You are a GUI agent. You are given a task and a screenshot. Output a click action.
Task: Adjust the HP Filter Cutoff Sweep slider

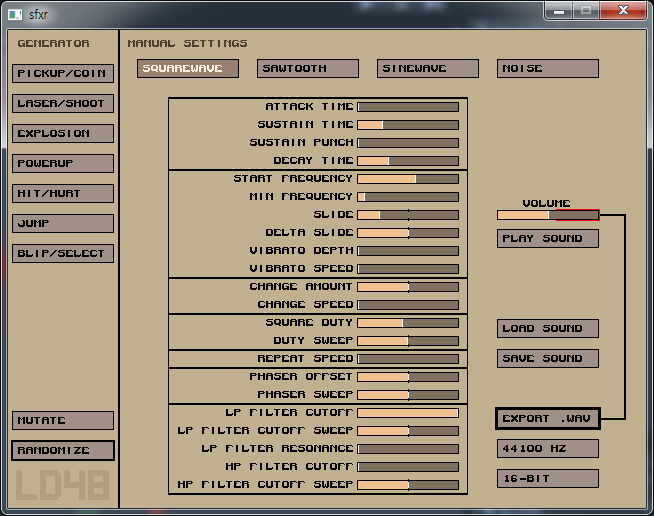pyautogui.click(x=408, y=485)
